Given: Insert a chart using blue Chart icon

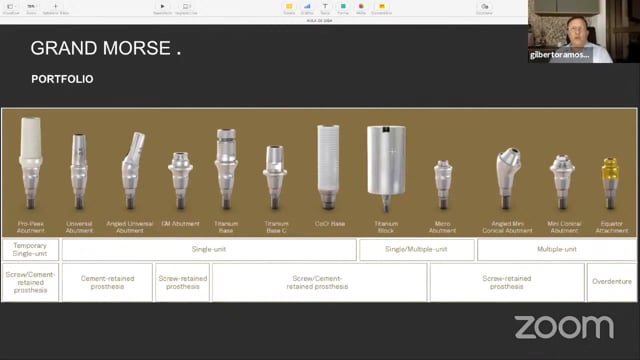Looking at the screenshot, I should (x=307, y=7).
